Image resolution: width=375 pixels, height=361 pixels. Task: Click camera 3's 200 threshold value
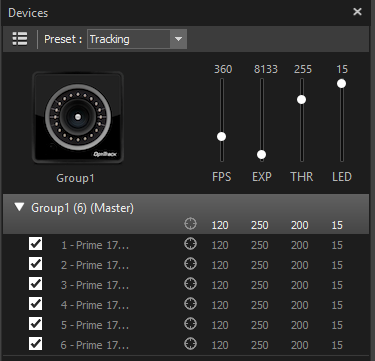click(x=300, y=285)
